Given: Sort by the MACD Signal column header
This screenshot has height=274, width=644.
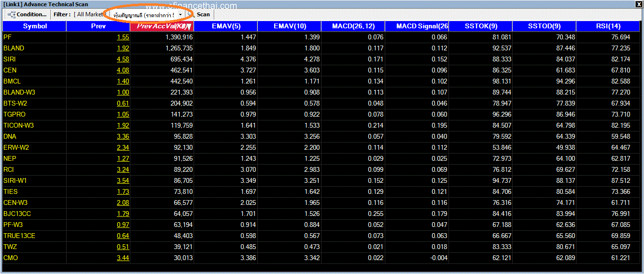Looking at the screenshot, I should 417,26.
